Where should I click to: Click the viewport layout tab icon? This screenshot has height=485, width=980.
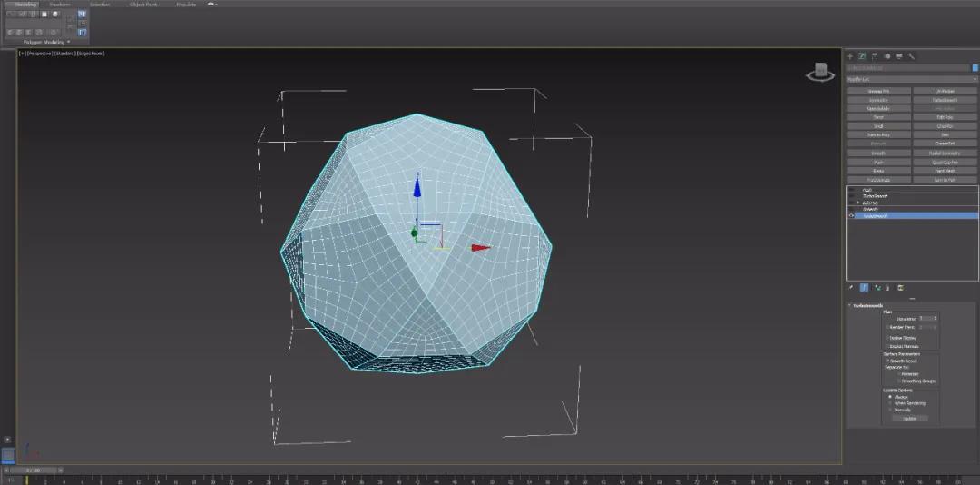(x=7, y=456)
